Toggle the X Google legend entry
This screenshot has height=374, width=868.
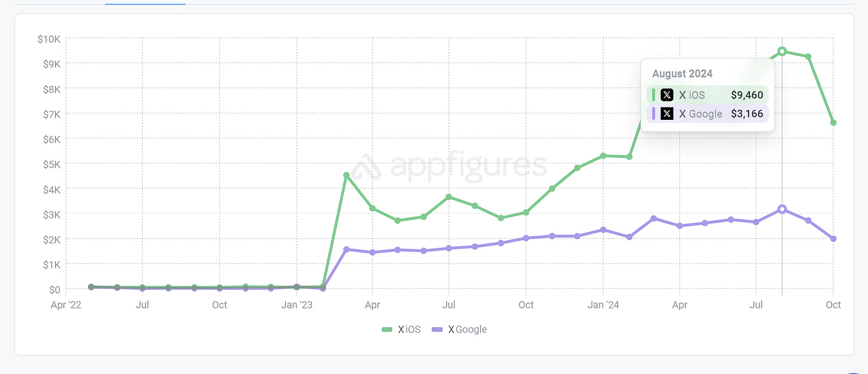point(459,329)
